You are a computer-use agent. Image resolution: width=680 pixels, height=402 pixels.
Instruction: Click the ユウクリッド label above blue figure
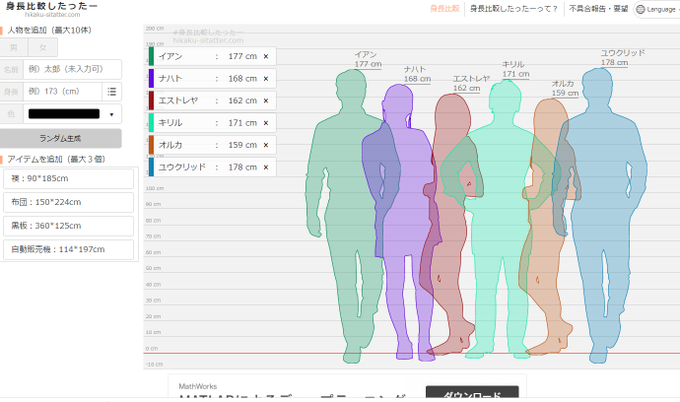tap(623, 53)
